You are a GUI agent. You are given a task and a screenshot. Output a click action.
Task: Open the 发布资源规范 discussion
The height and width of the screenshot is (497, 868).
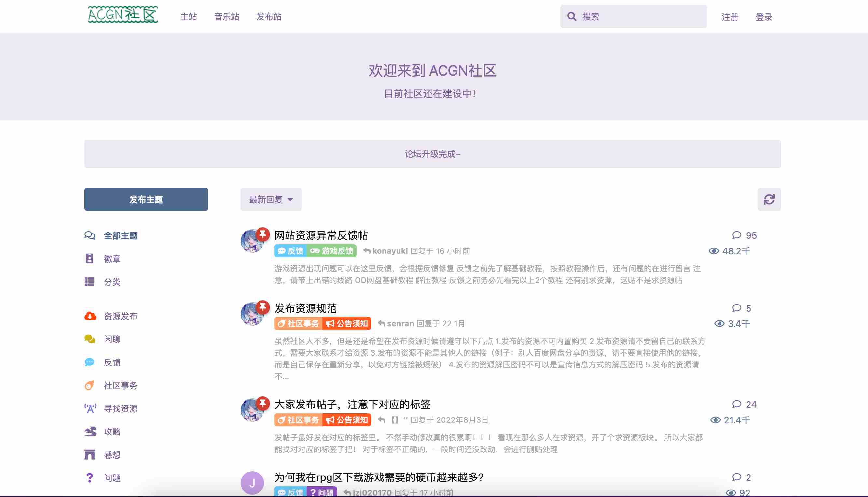(x=305, y=308)
